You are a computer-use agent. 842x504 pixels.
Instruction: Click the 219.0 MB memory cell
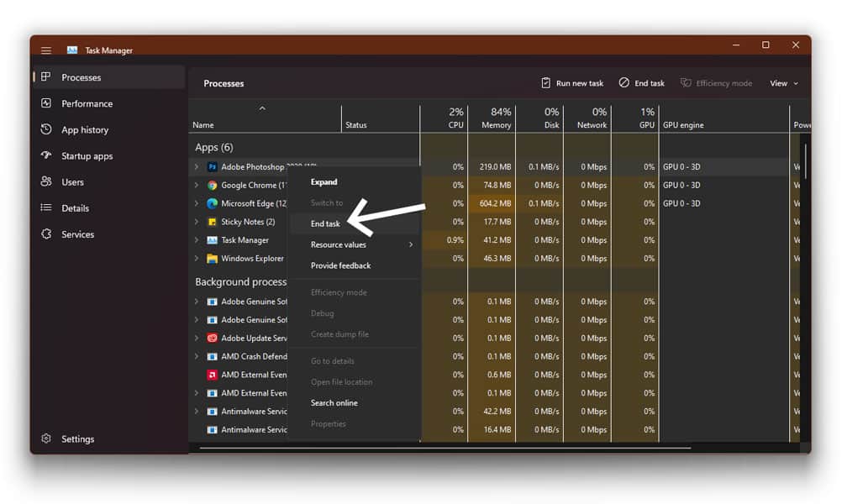pos(492,167)
